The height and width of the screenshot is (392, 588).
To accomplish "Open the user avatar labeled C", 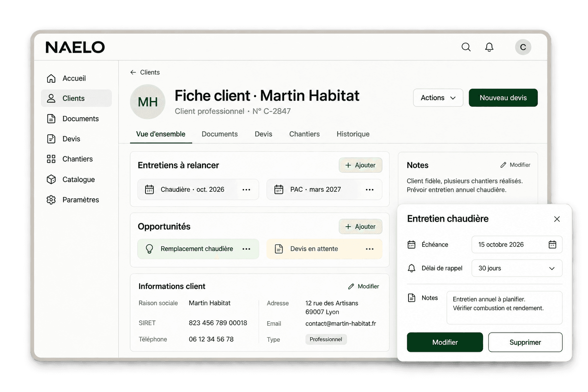I will click(523, 47).
